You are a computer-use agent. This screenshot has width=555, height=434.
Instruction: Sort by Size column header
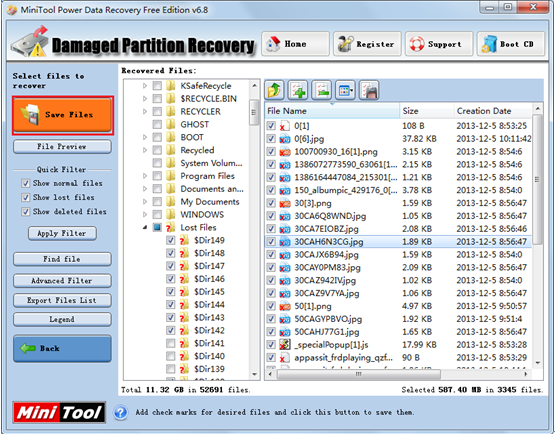427,111
